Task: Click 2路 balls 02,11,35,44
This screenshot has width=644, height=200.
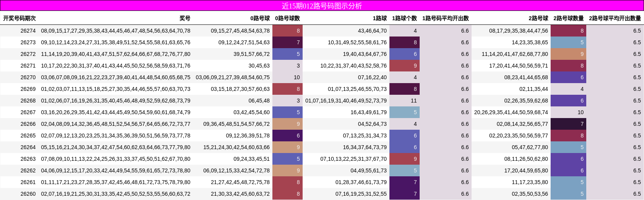Action: 534,89
